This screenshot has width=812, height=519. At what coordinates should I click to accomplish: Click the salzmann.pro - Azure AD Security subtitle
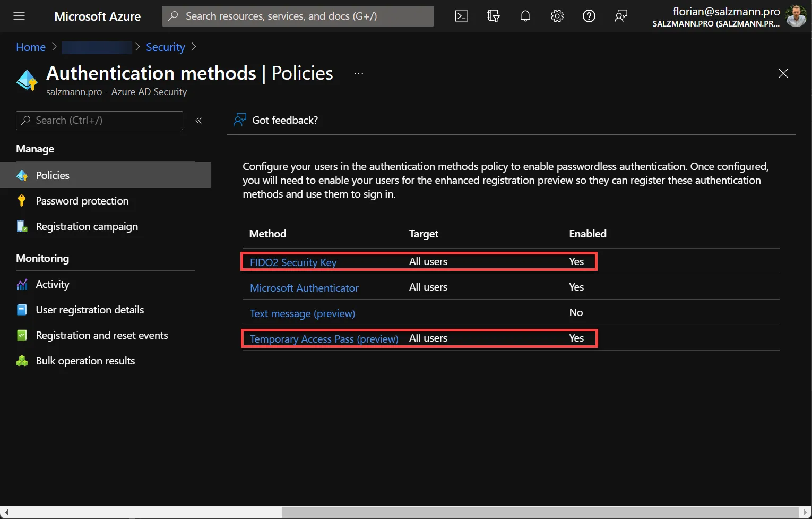116,92
